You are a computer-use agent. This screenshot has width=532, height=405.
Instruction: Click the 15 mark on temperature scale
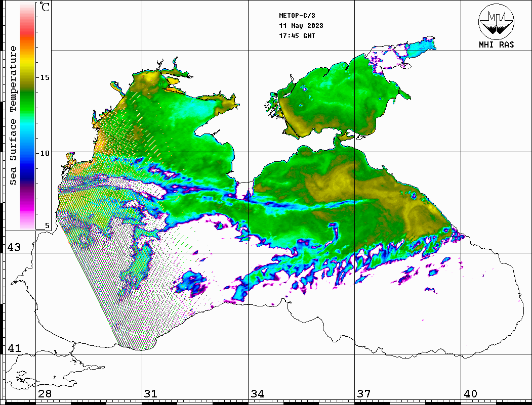click(46, 77)
